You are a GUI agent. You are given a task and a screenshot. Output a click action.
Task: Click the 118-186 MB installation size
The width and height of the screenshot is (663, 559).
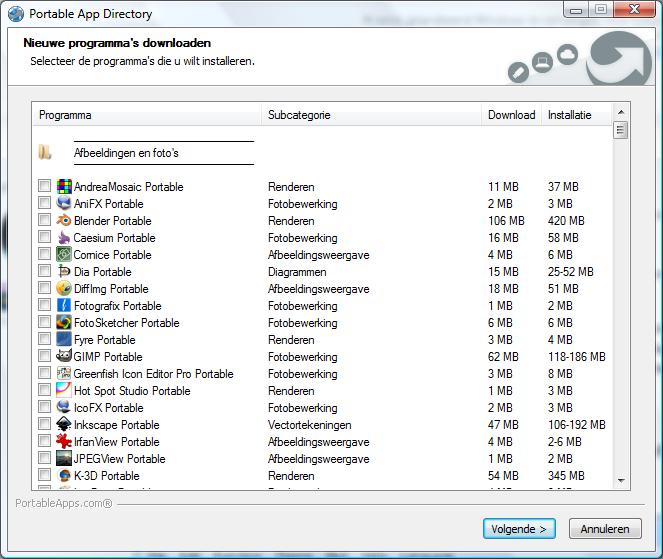point(577,357)
